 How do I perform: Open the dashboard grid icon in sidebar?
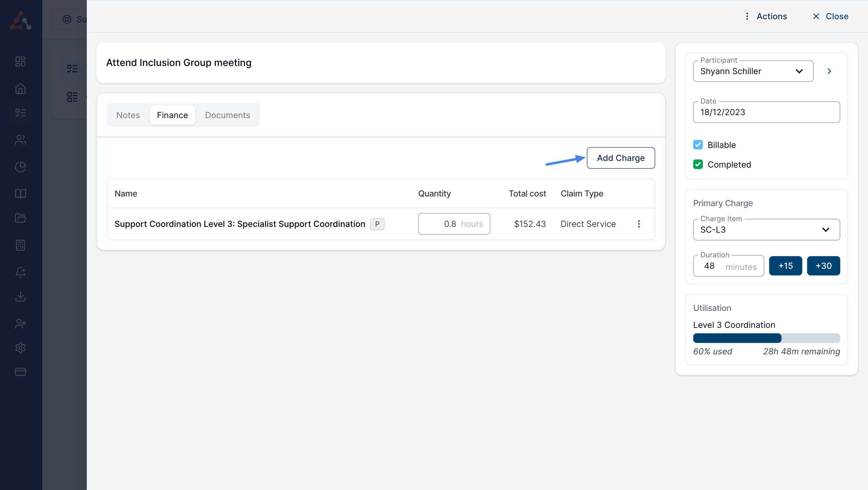pos(20,61)
